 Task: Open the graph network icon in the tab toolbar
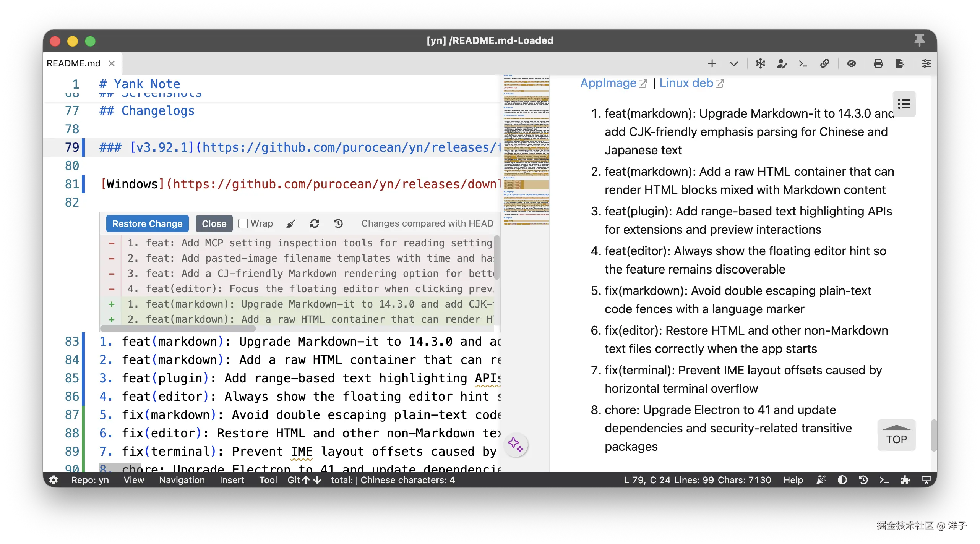761,63
